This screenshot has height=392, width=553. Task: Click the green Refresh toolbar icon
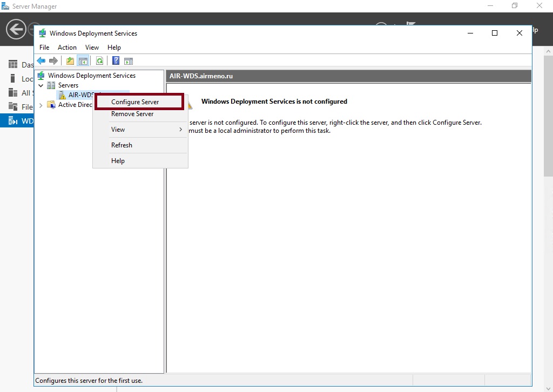click(x=99, y=60)
